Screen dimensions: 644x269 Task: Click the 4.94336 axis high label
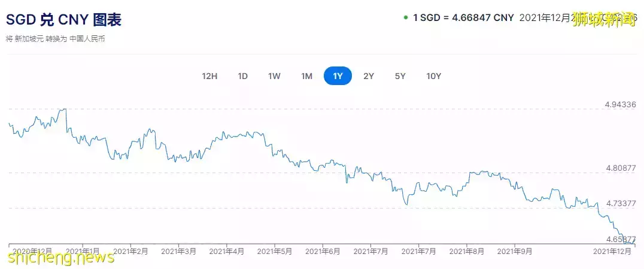pos(620,104)
